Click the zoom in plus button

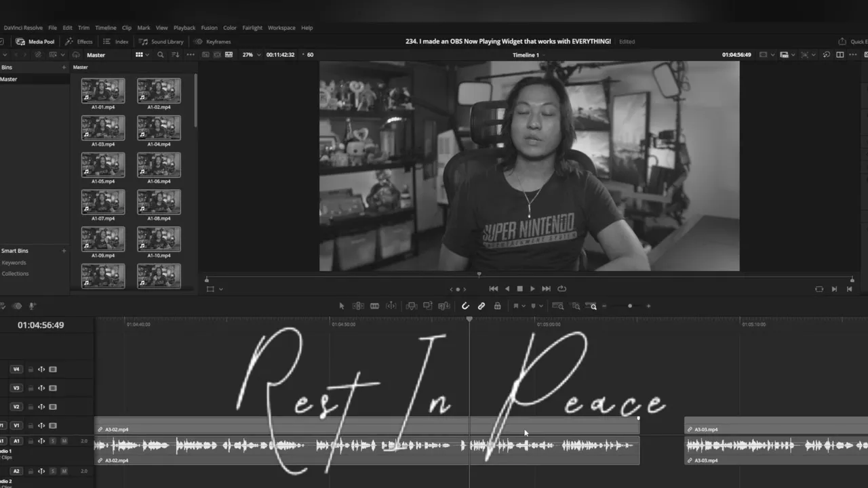click(648, 306)
